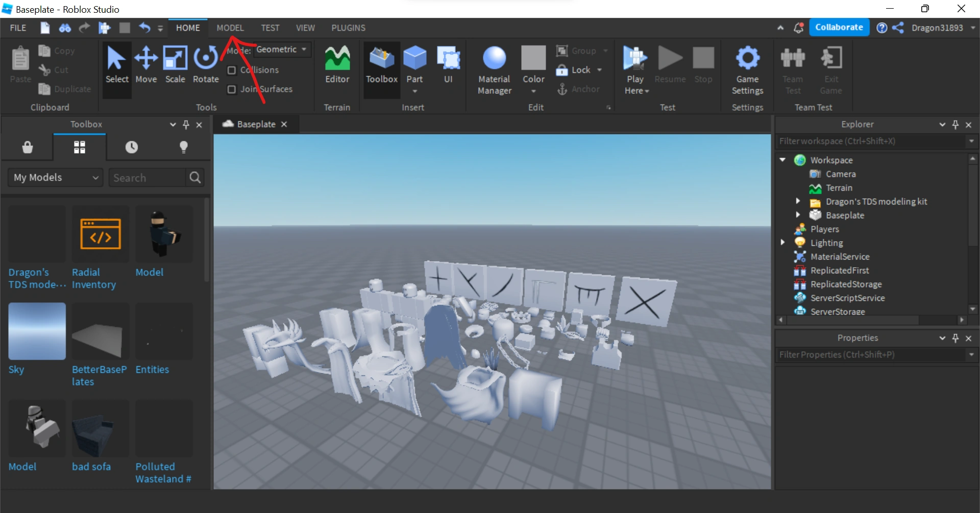
Task: Select the Sky model thumbnail
Action: click(37, 331)
